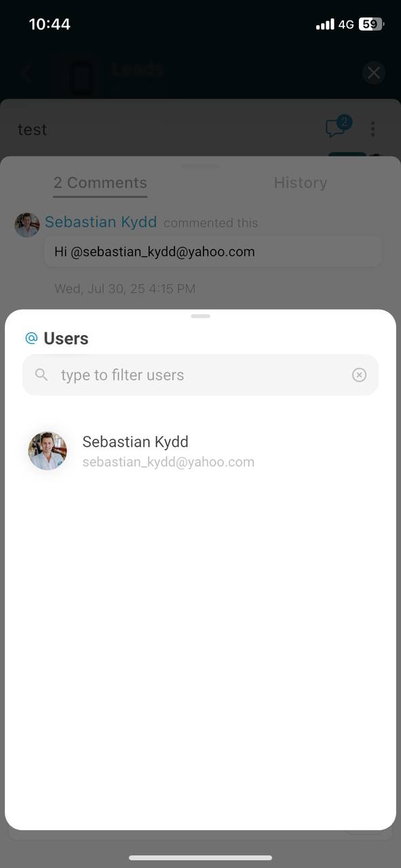The height and width of the screenshot is (868, 401).
Task: Open the three-dot options menu for test
Action: pyautogui.click(x=373, y=129)
